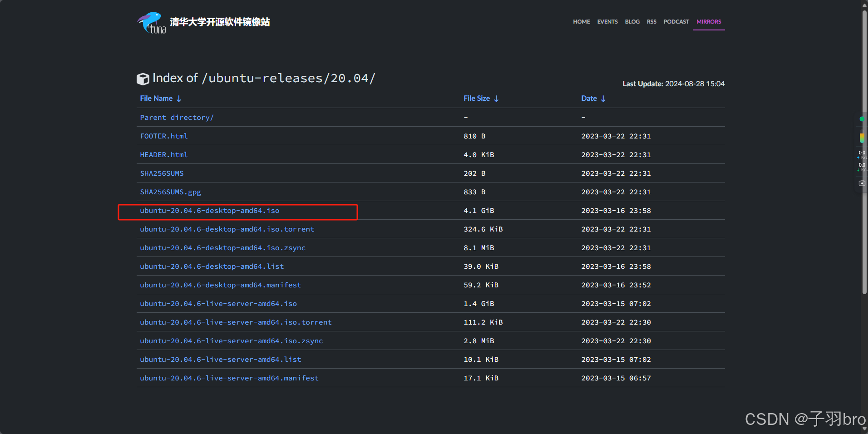This screenshot has width=868, height=434.
Task: Open the HOME menu item
Action: coord(582,22)
